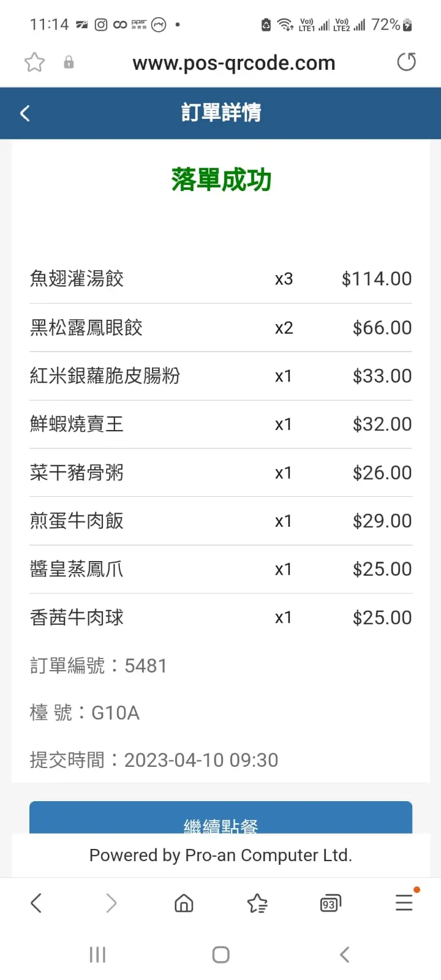Tap the Android recent apps button

coord(97,954)
